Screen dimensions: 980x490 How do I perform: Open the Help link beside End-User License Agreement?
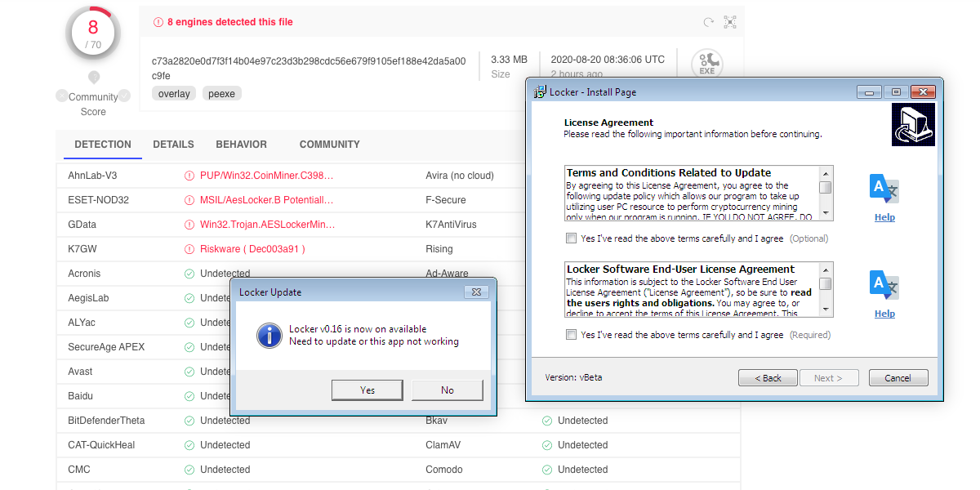884,314
